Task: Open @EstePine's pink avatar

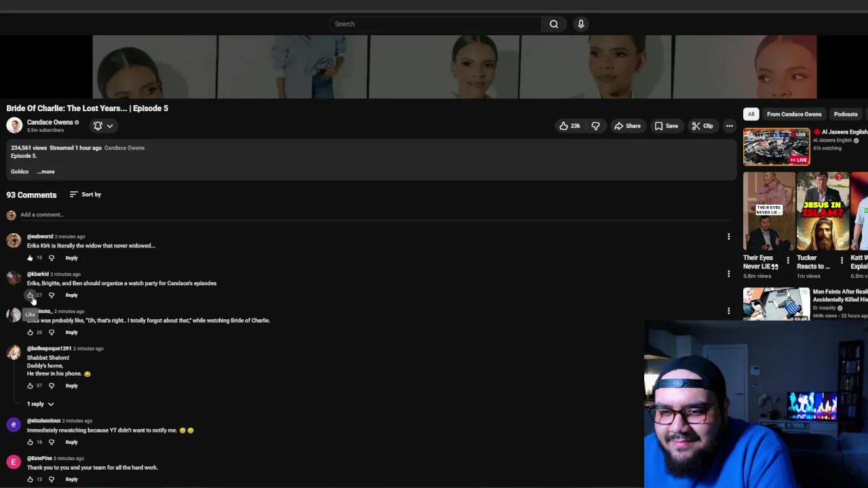Action: click(x=14, y=462)
